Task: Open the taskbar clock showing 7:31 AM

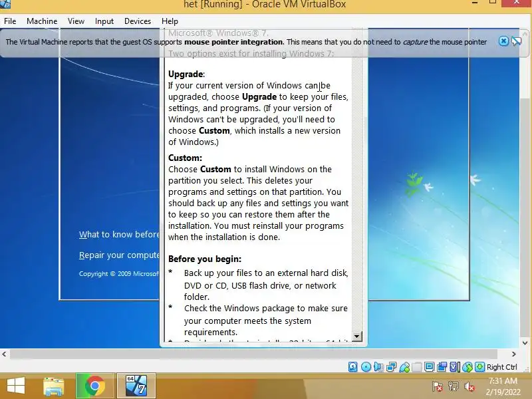Action: pyautogui.click(x=503, y=386)
